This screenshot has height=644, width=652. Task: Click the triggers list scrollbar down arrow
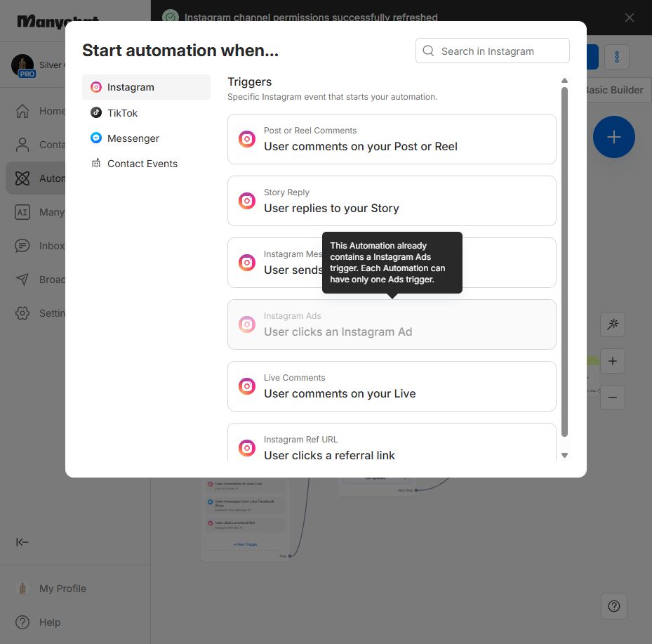pyautogui.click(x=564, y=456)
